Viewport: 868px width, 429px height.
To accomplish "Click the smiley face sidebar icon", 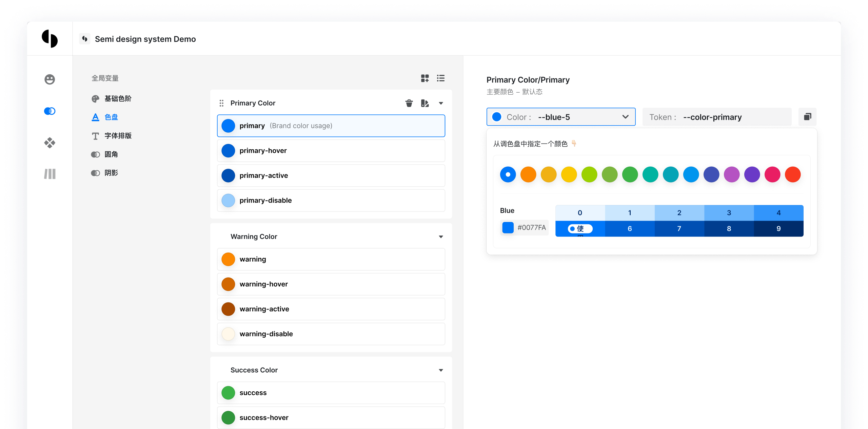I will coord(50,79).
